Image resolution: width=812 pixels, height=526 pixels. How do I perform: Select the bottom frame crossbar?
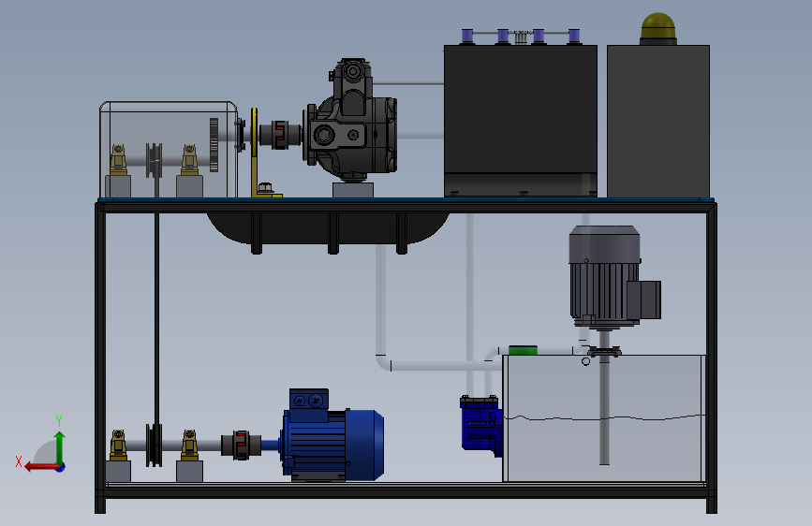(x=406, y=490)
